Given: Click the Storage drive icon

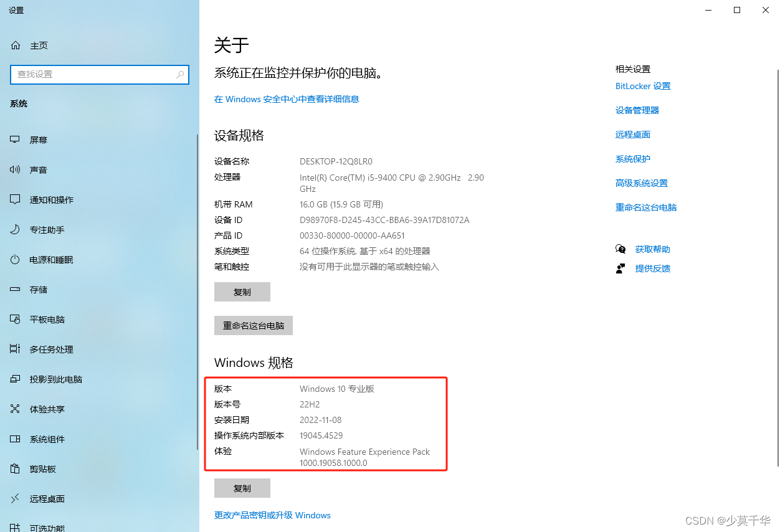Looking at the screenshot, I should (x=16, y=290).
